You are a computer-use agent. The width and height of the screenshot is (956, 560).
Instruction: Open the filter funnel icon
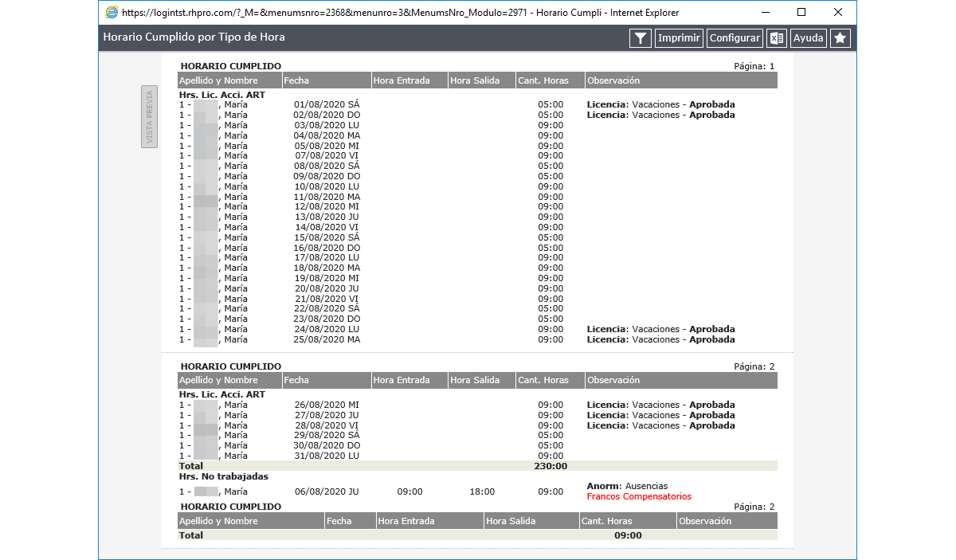coord(641,38)
